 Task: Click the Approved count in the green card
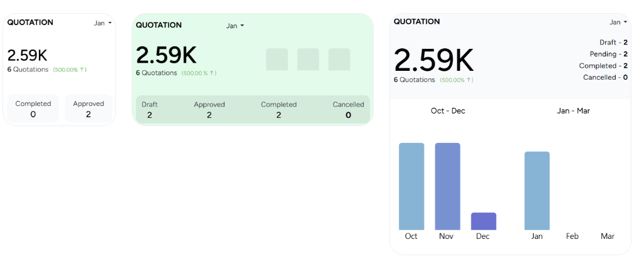tap(209, 115)
